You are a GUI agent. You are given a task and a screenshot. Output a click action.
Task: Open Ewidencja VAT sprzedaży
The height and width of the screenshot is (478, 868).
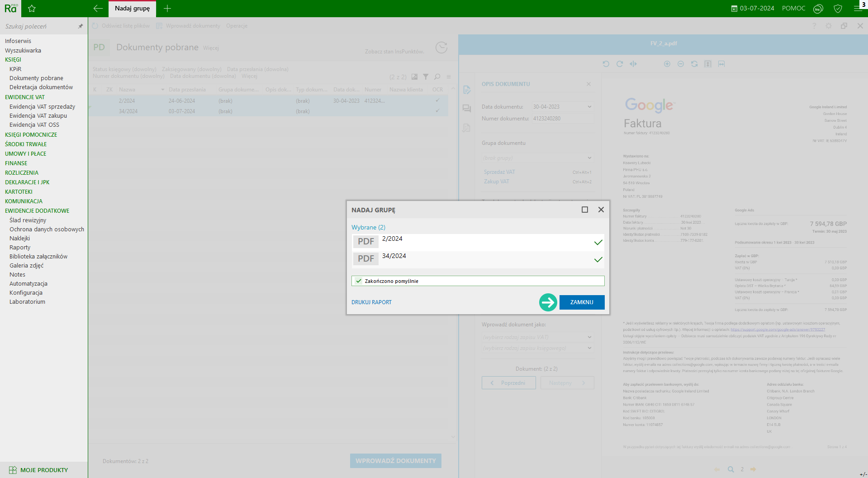pos(42,106)
